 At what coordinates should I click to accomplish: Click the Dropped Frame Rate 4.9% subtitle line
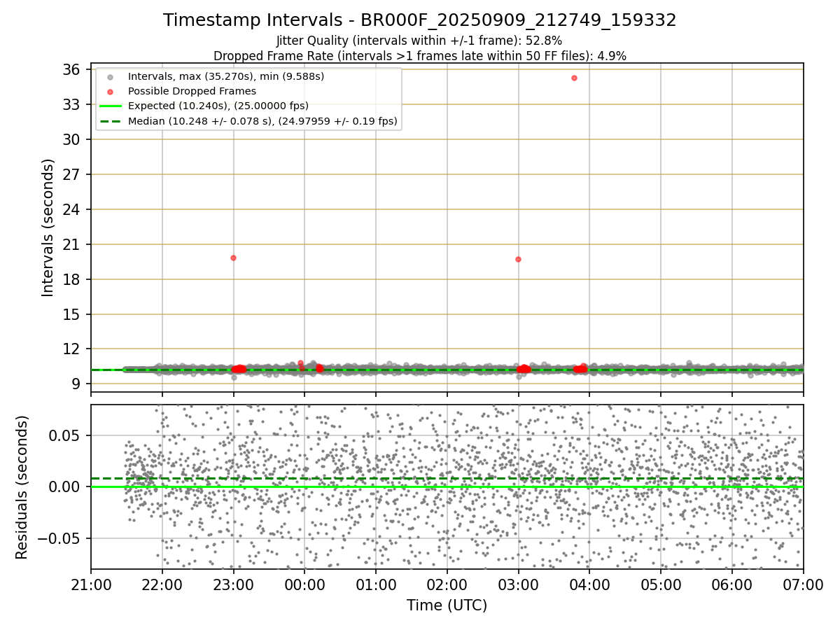pos(419,55)
